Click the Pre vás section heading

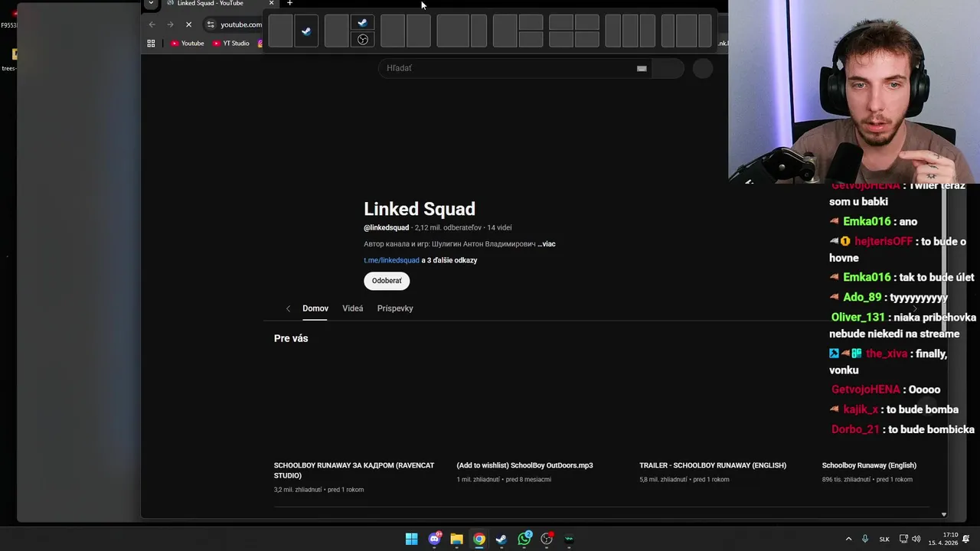[291, 338]
